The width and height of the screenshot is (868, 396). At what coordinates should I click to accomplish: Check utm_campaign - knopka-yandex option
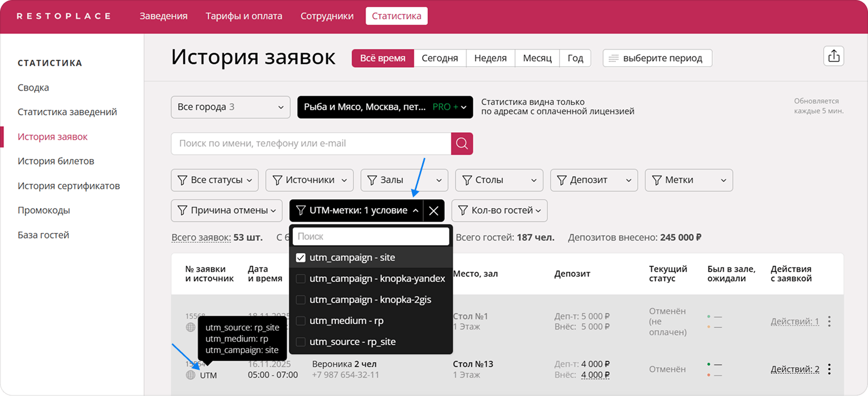[301, 279]
